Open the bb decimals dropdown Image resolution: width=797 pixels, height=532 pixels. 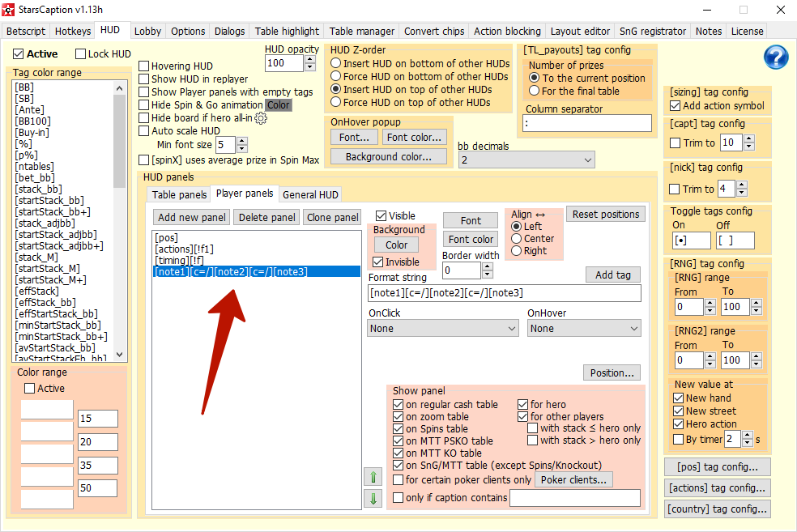click(526, 160)
